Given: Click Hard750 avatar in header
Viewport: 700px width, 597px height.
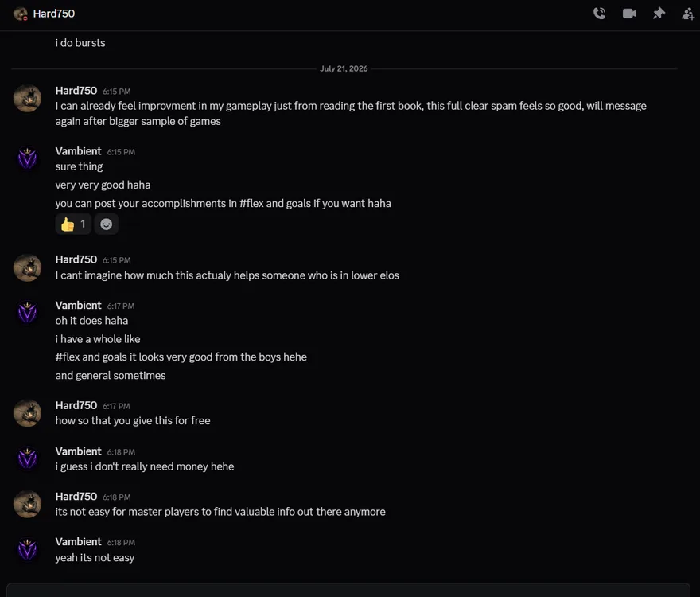Looking at the screenshot, I should (x=21, y=14).
